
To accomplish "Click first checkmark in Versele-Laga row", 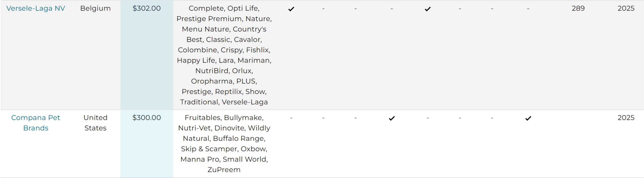I will tap(291, 9).
